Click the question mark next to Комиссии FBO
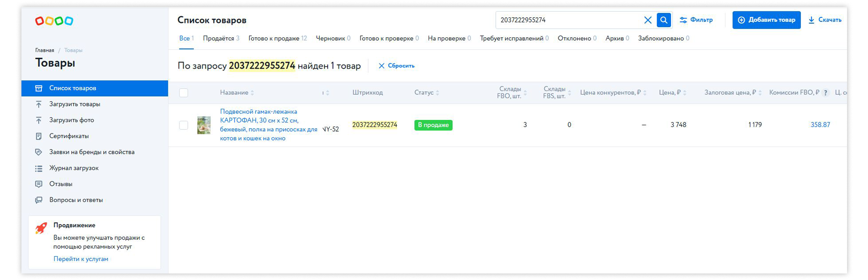This screenshot has width=868, height=280. coord(826,93)
